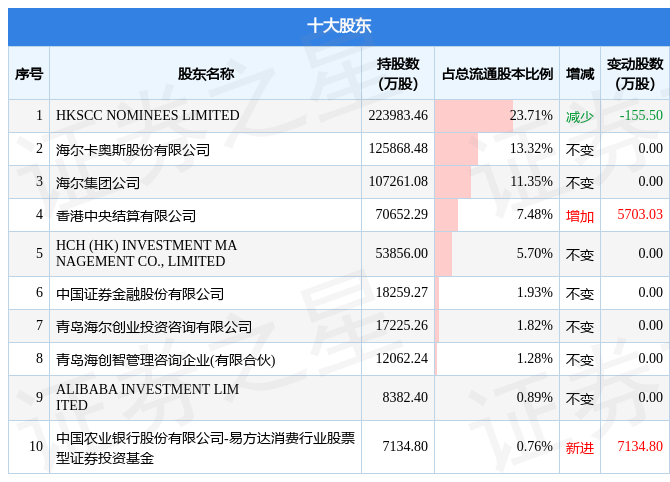This screenshot has height=482, width=670.
Task: Click 中国证券金融股份有限公司 shareholder name
Action: point(140,294)
